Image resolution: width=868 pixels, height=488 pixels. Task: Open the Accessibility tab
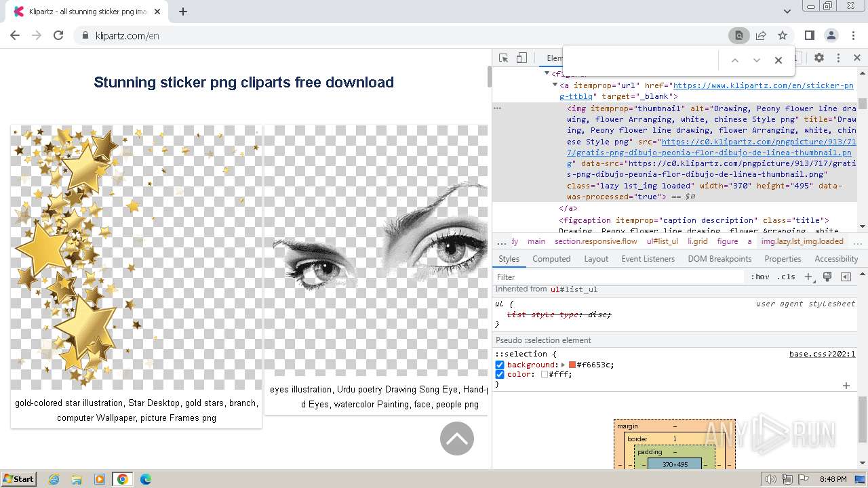836,259
